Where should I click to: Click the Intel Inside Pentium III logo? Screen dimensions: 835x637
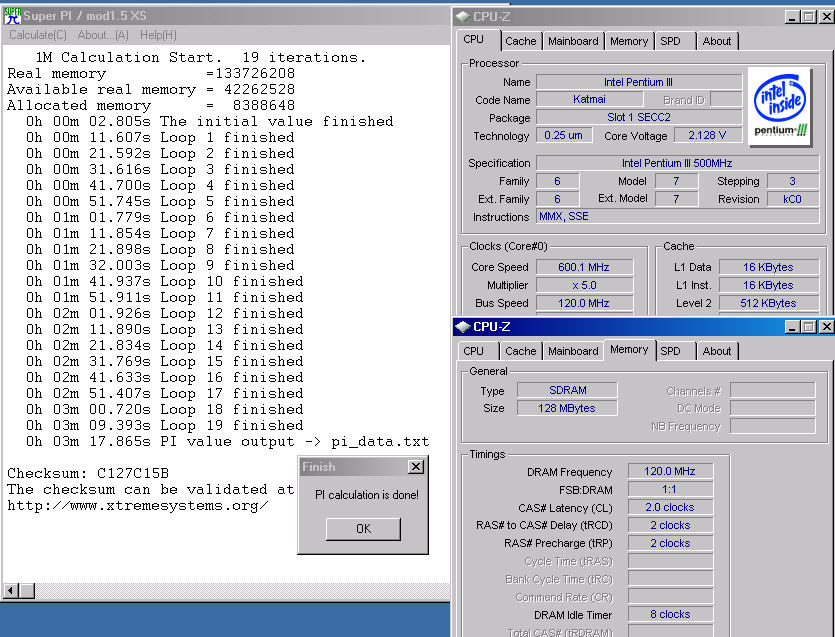click(780, 107)
